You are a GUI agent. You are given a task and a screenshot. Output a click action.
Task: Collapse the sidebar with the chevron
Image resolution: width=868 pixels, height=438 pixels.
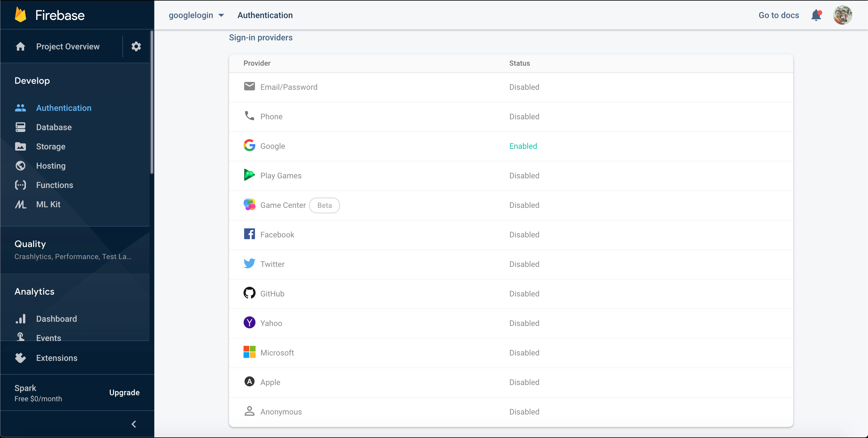(134, 424)
